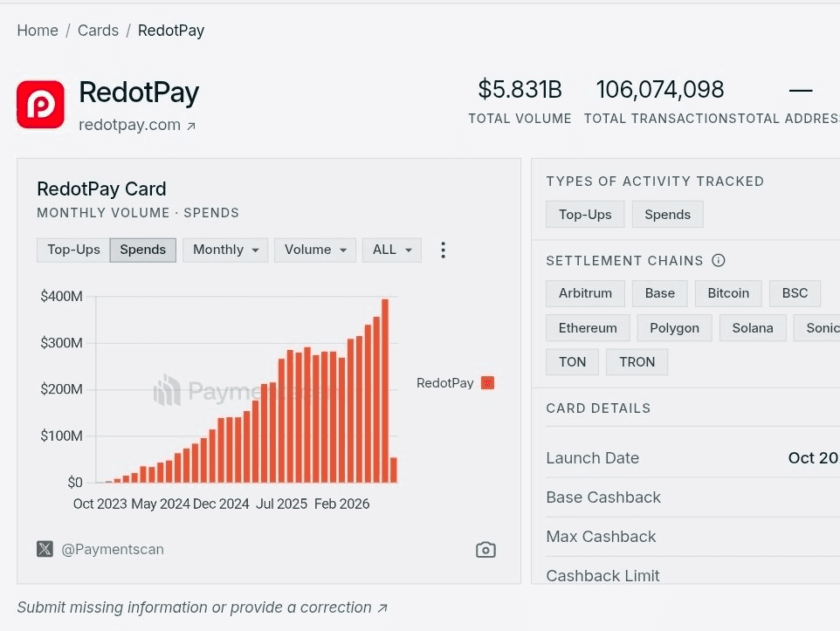840x631 pixels.
Task: Toggle the Spends chart view
Action: (143, 250)
